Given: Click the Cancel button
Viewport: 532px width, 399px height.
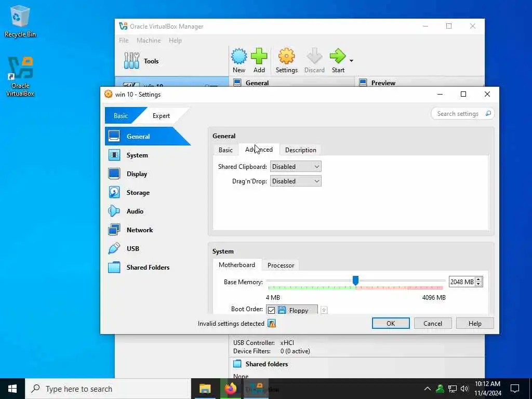Looking at the screenshot, I should (x=433, y=323).
